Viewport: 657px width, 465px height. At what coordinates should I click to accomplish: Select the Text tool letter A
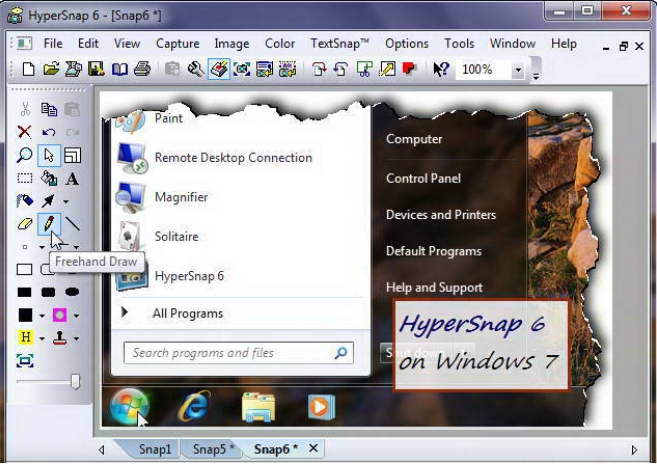tap(72, 179)
